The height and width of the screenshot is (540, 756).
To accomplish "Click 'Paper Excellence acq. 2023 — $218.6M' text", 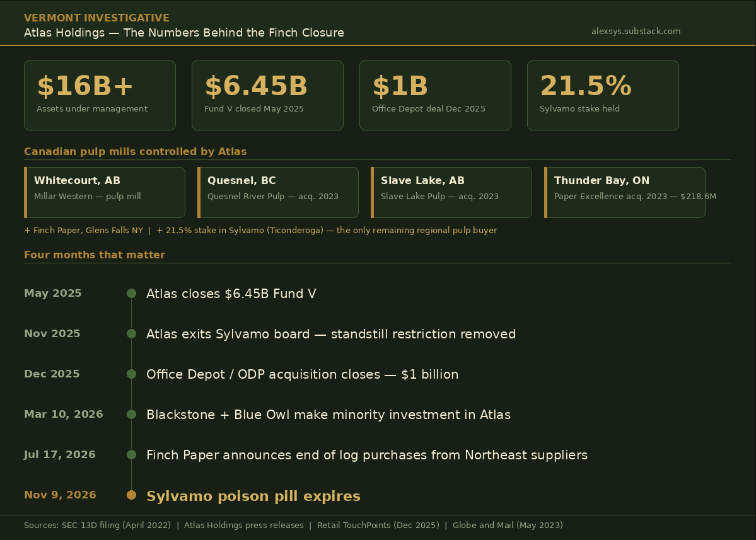I will coord(635,197).
